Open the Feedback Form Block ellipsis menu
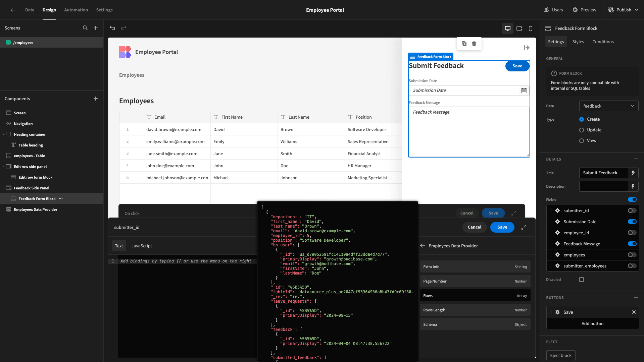The height and width of the screenshot is (362, 644). tap(61, 199)
